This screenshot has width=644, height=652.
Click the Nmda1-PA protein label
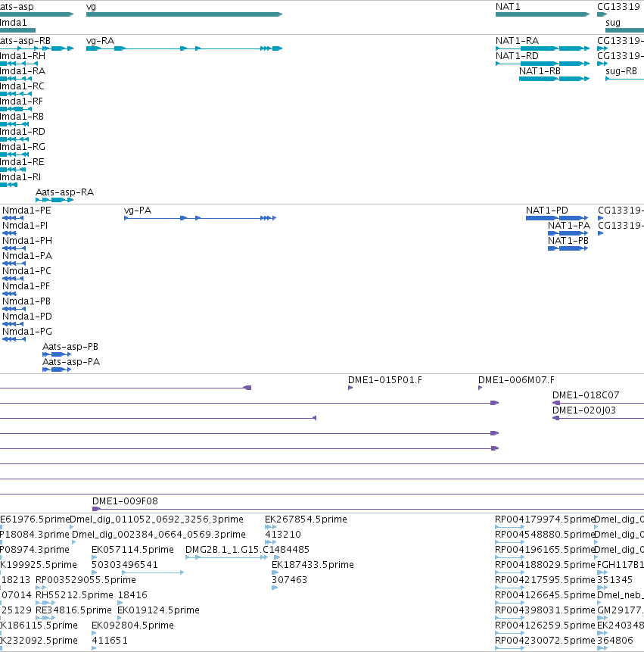[27, 256]
